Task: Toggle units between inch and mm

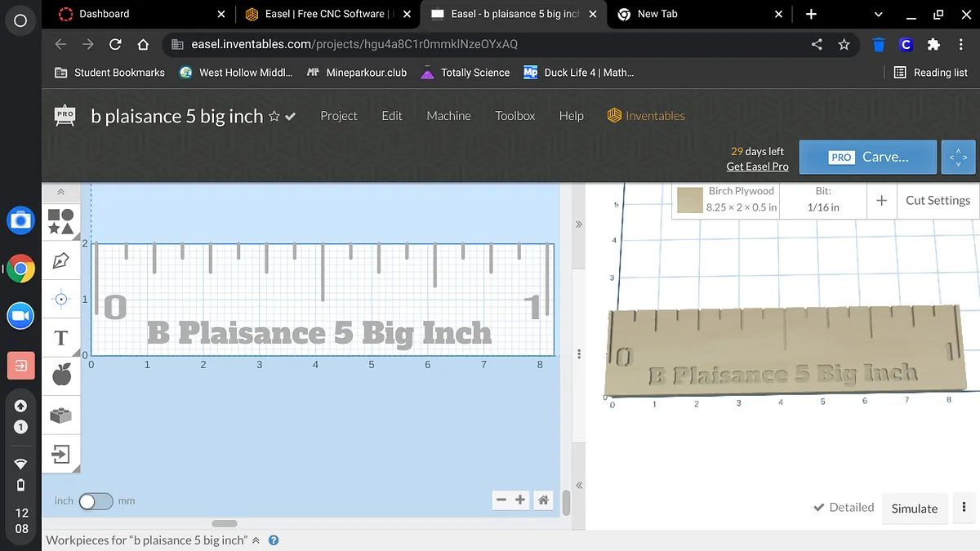Action: coord(96,501)
